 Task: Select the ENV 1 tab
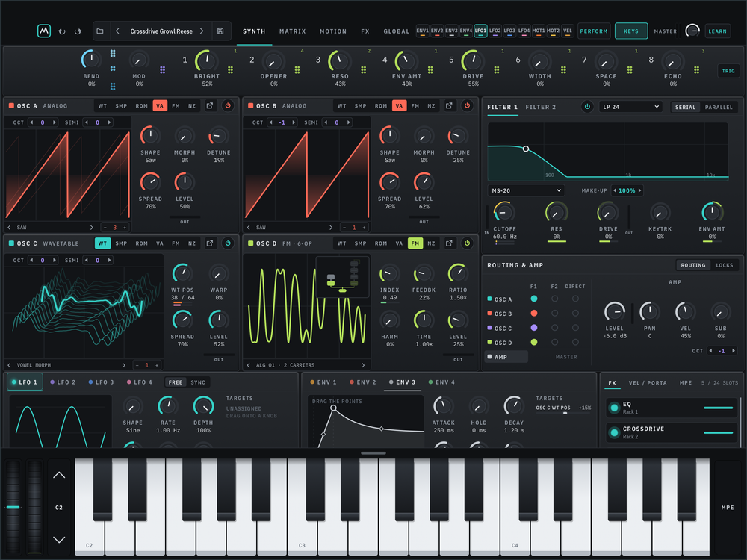tap(323, 382)
